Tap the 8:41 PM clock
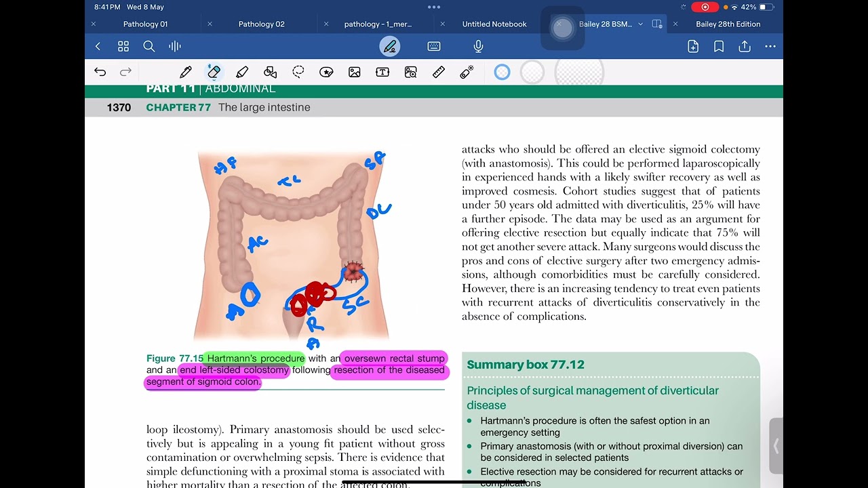This screenshot has width=868, height=488. click(108, 7)
